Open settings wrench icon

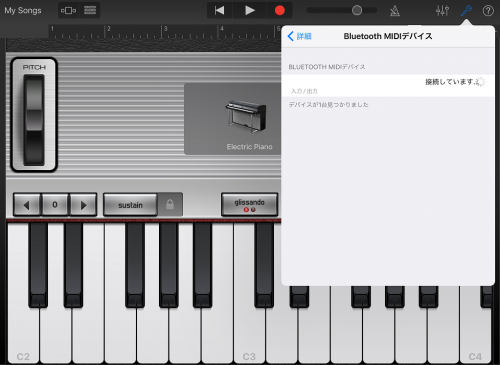pos(466,11)
